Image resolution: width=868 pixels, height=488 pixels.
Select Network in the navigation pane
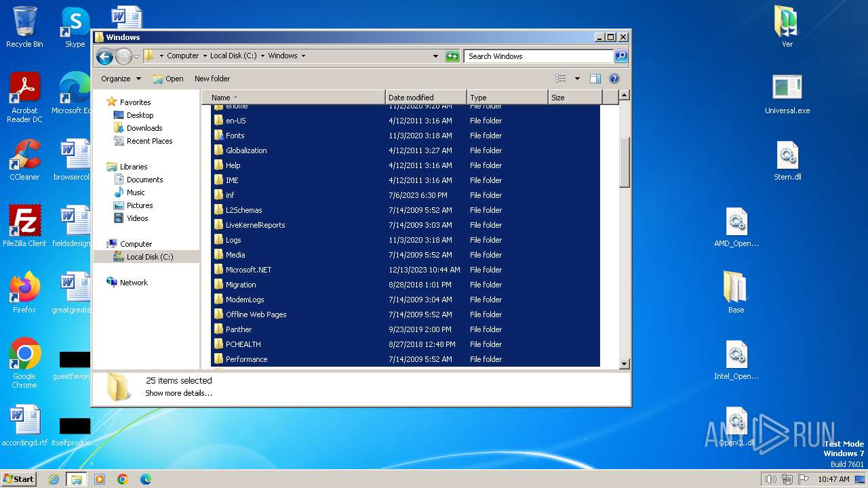[134, 283]
